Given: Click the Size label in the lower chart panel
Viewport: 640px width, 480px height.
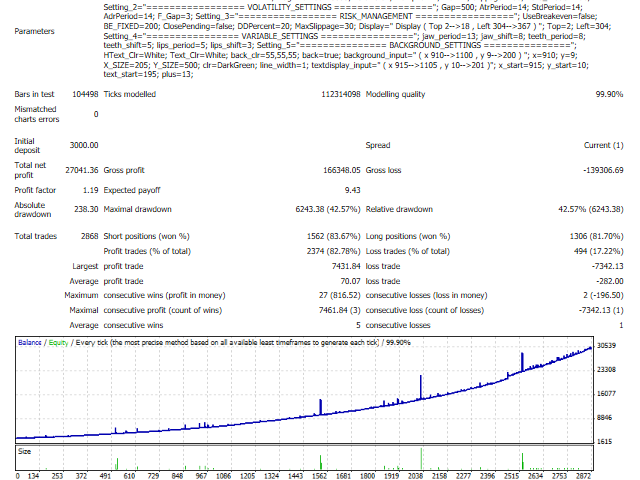Looking at the screenshot, I should (x=25, y=451).
